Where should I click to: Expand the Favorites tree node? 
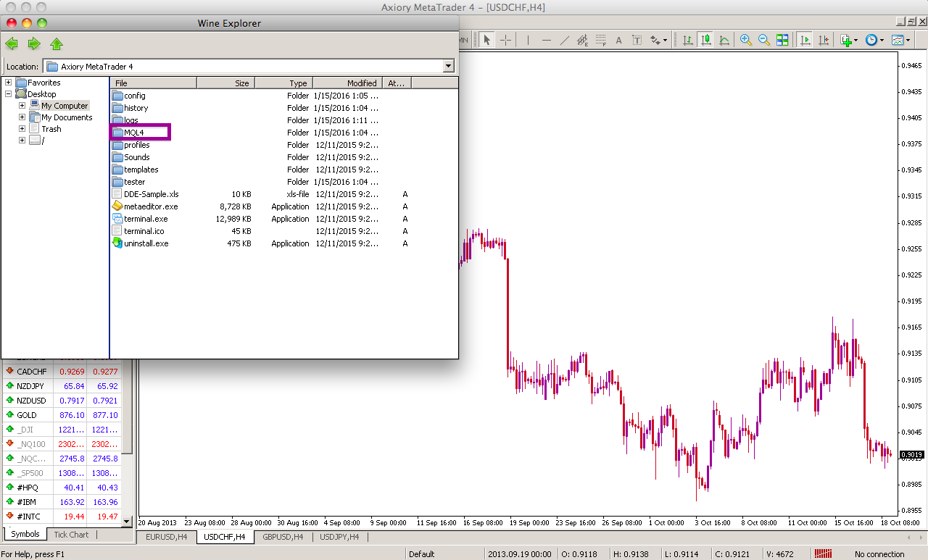(x=8, y=83)
